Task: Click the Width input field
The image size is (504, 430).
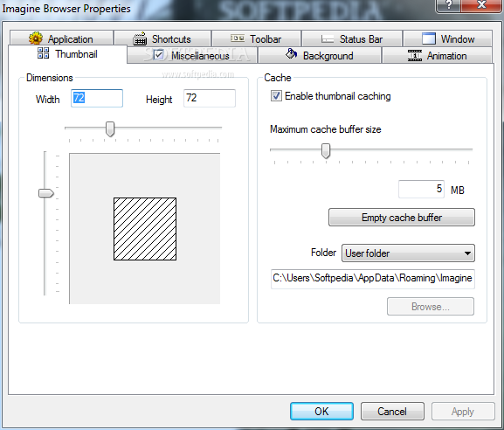Action: point(97,98)
